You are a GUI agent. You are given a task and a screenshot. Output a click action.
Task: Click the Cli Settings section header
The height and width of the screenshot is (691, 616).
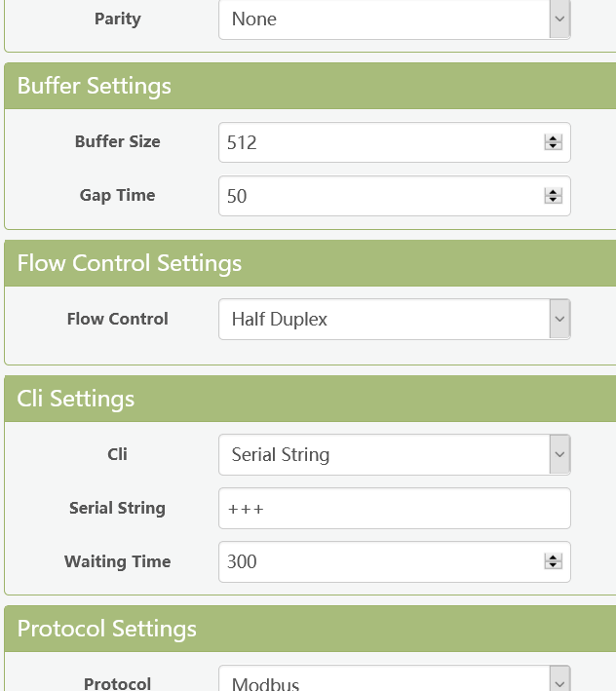tap(76, 399)
